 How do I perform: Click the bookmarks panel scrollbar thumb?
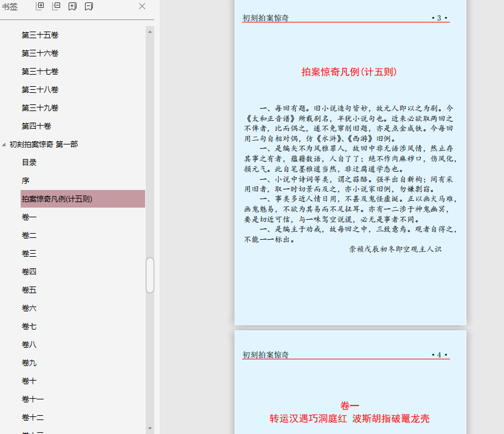tap(150, 276)
